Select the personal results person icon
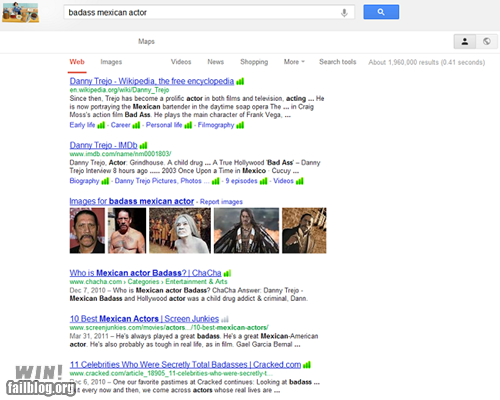Viewport: 500px width, 400px height. pos(465,42)
